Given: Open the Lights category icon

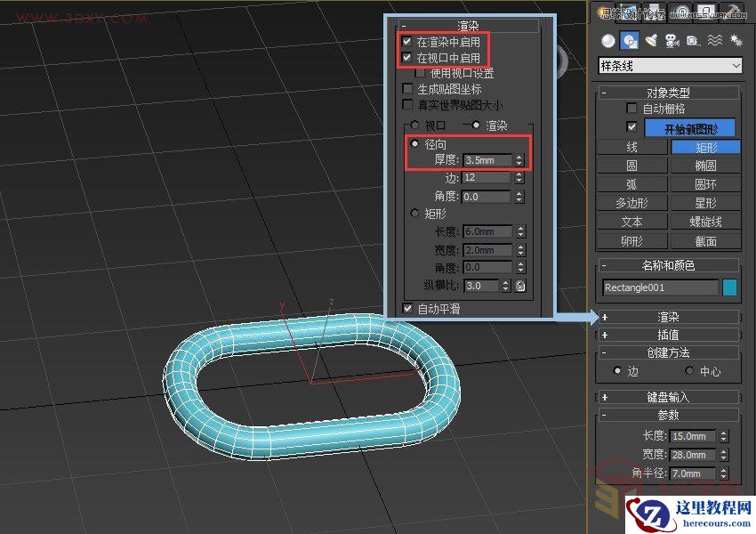Looking at the screenshot, I should tap(651, 41).
